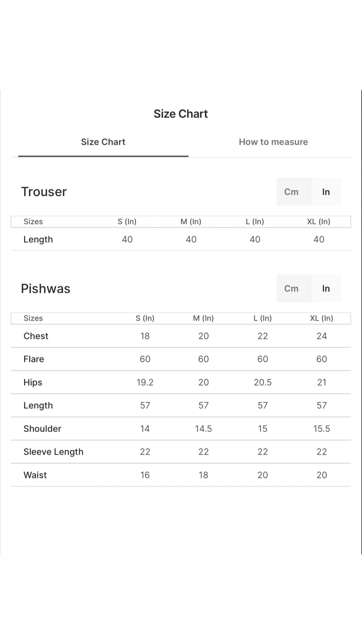Switch Pishwas measurements to In
This screenshot has height=644, width=362.
tap(326, 288)
